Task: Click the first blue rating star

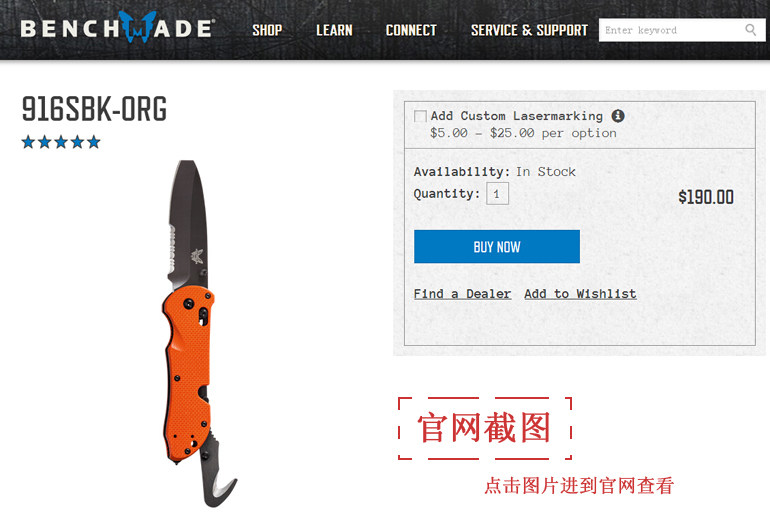Action: click(x=28, y=142)
